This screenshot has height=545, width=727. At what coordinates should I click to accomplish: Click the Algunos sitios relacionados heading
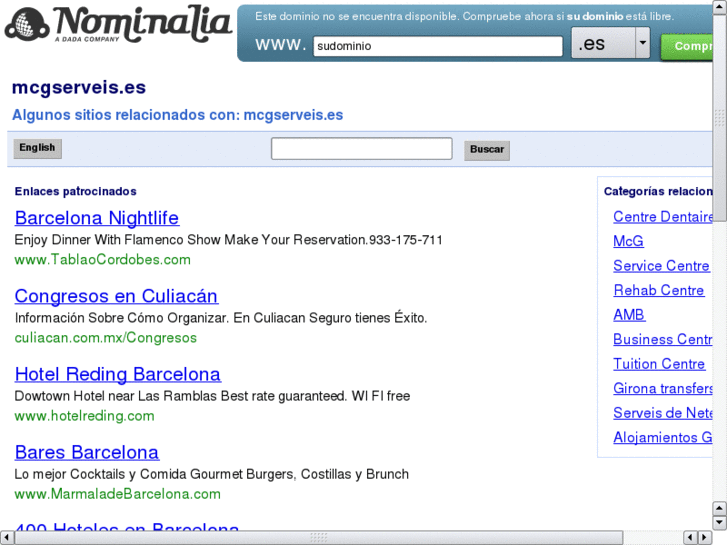point(178,115)
